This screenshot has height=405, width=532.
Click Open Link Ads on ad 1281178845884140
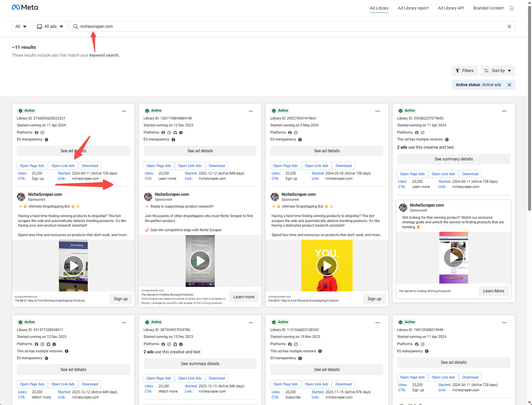pos(190,166)
